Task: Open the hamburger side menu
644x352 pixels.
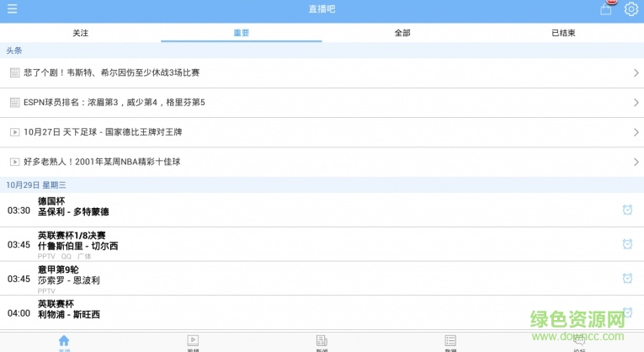Action: coord(13,8)
